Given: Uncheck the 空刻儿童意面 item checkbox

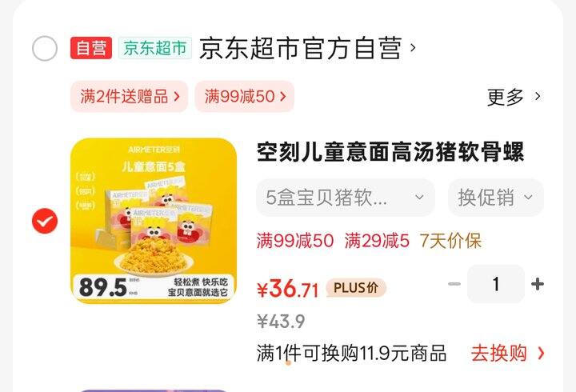Looking at the screenshot, I should [45, 221].
